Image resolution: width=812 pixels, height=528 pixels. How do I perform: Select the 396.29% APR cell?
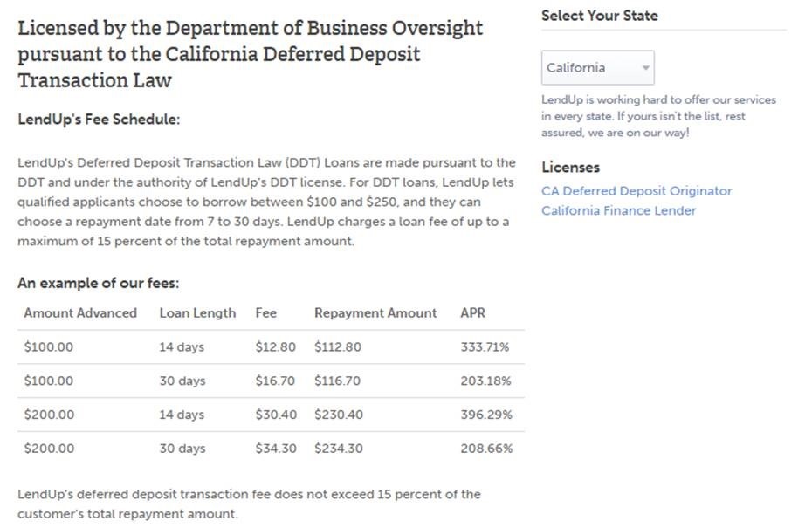coord(486,415)
